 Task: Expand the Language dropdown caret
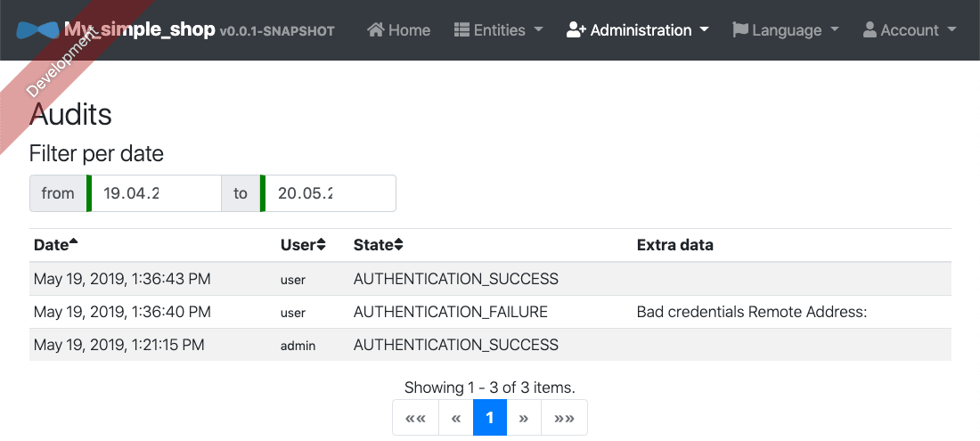(835, 30)
